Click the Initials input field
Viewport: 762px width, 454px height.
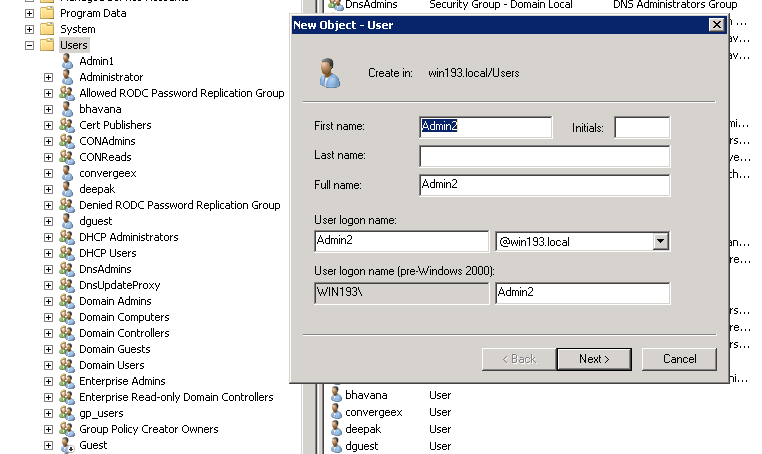(642, 127)
